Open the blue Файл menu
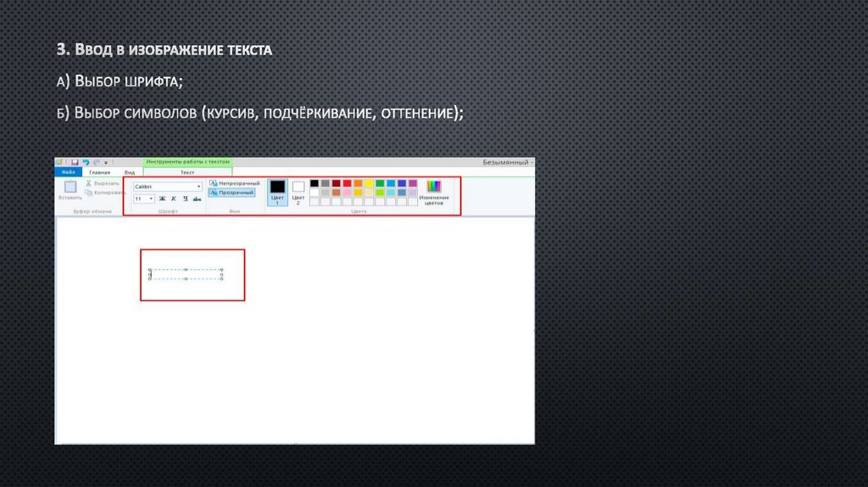868x487 pixels. click(x=68, y=172)
